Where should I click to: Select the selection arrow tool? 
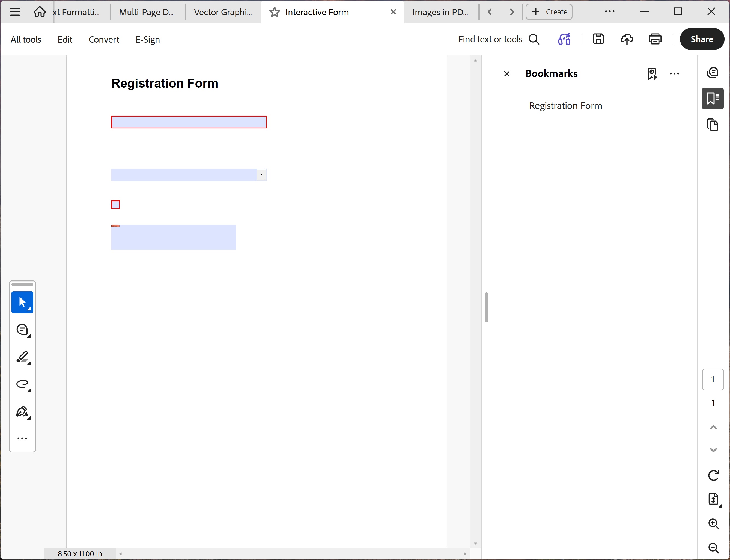(22, 302)
